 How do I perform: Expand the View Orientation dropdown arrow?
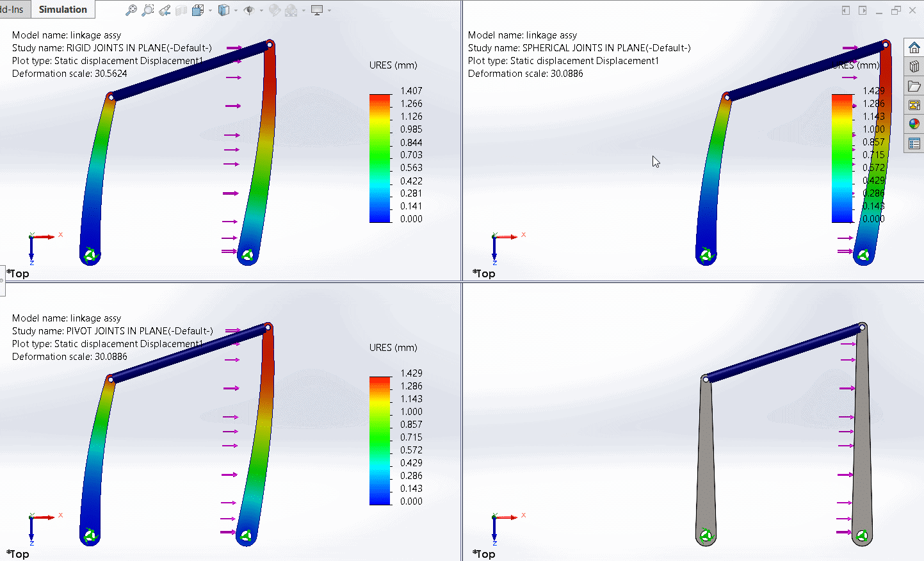[209, 10]
